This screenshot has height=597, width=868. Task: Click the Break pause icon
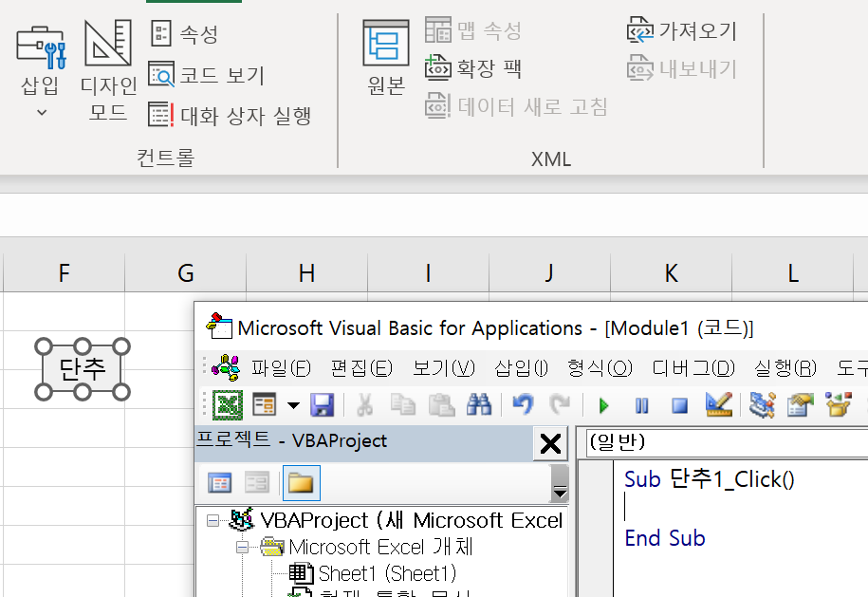click(641, 406)
